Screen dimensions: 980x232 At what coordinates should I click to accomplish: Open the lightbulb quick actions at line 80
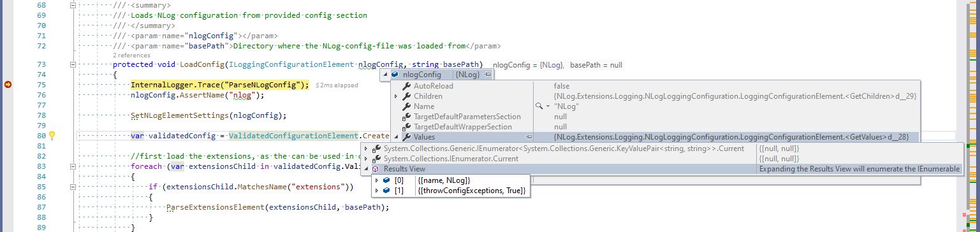pyautogui.click(x=53, y=135)
